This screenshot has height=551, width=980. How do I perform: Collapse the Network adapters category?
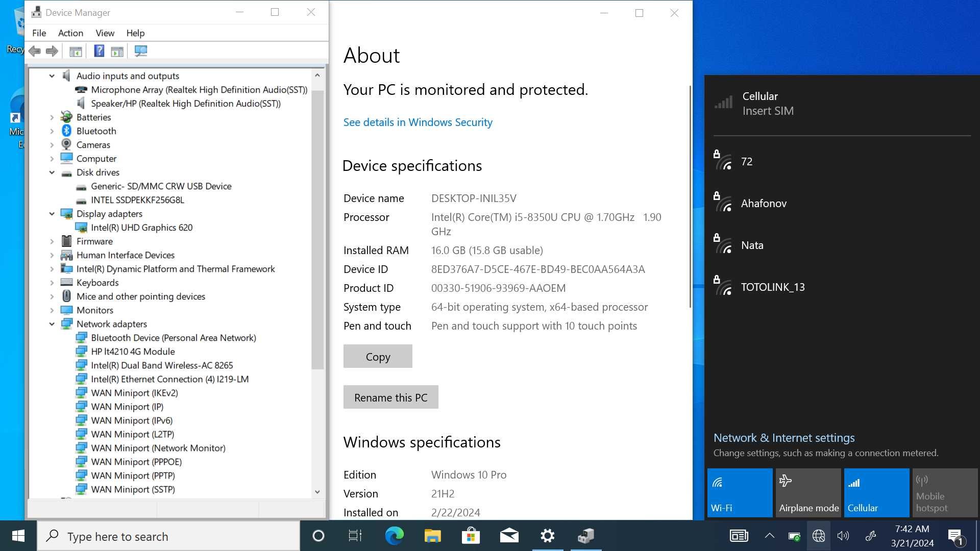53,323
